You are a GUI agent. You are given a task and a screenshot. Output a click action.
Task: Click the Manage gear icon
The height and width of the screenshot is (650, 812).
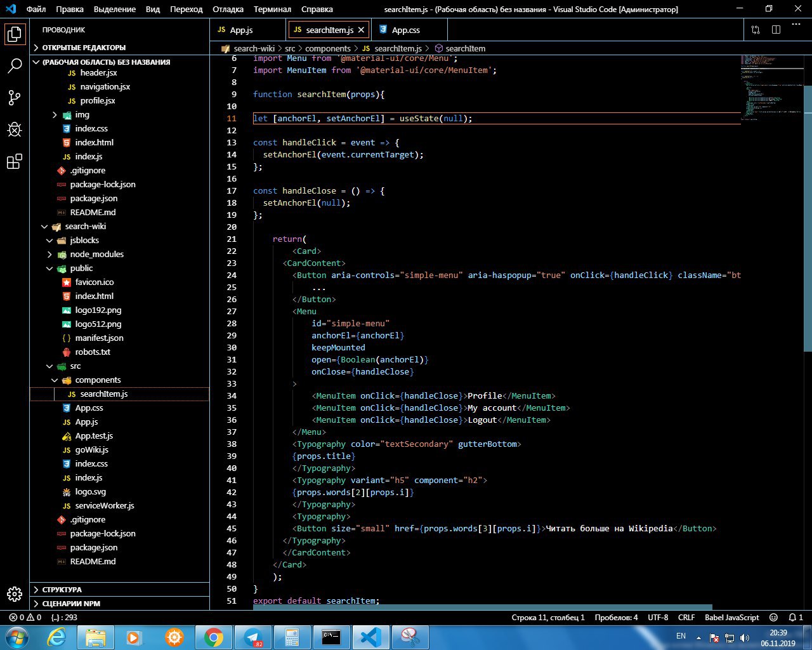click(15, 594)
